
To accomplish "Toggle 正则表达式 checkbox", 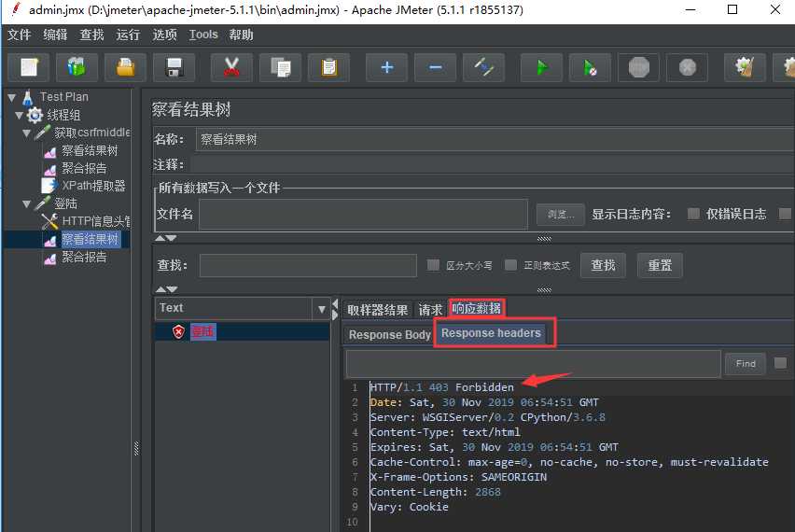I will (x=510, y=265).
